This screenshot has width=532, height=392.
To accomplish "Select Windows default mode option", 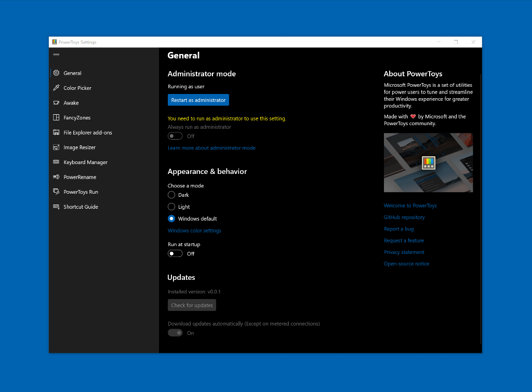I will (171, 219).
